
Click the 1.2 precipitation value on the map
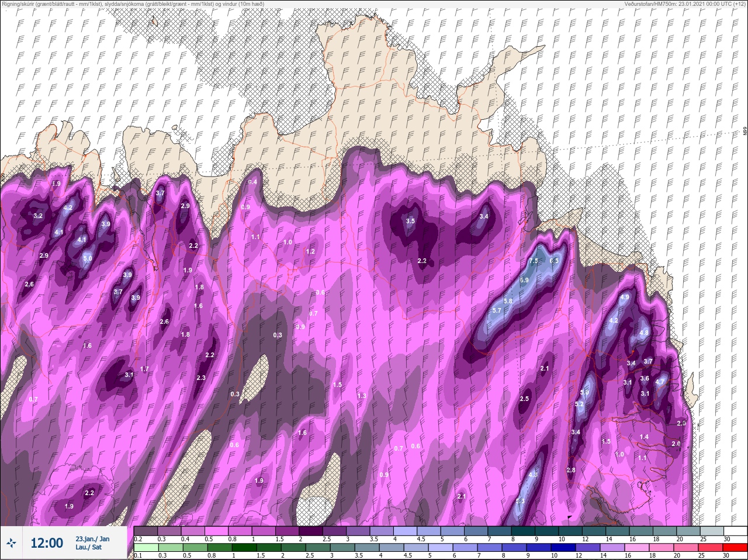point(310,251)
